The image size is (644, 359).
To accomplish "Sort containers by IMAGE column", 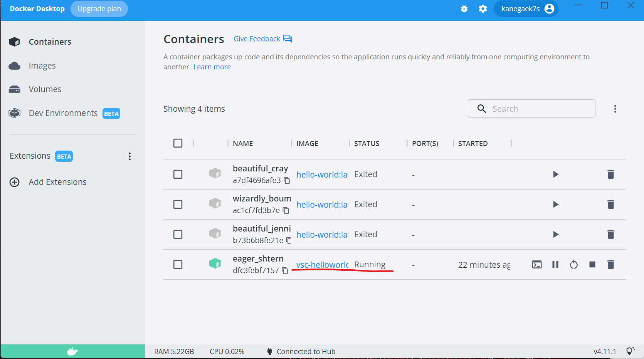I will [x=307, y=144].
